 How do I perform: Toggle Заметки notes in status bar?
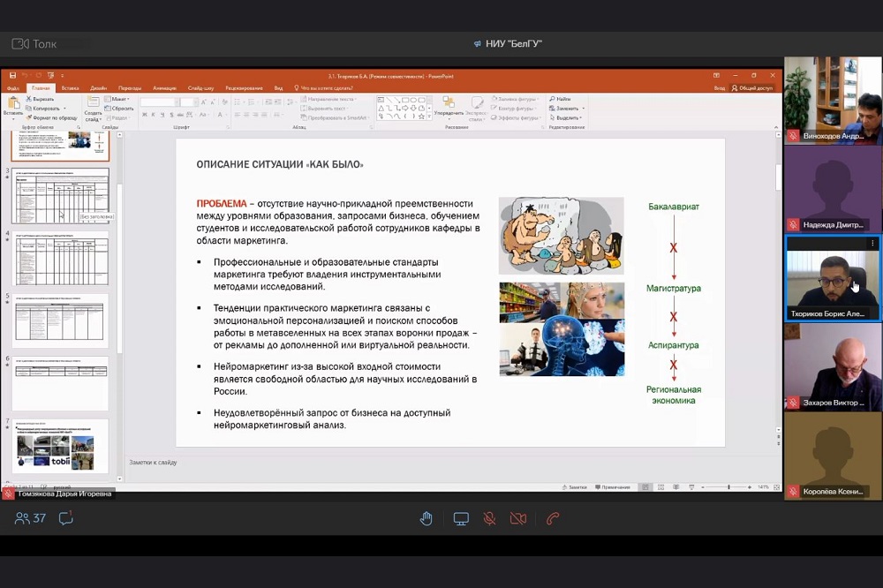[x=575, y=487]
